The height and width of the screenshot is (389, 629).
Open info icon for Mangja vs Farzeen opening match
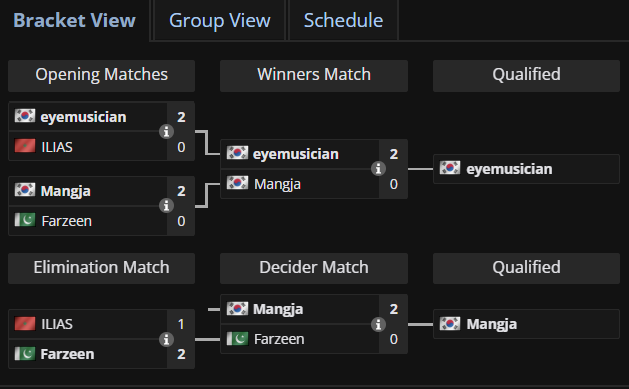point(166,206)
